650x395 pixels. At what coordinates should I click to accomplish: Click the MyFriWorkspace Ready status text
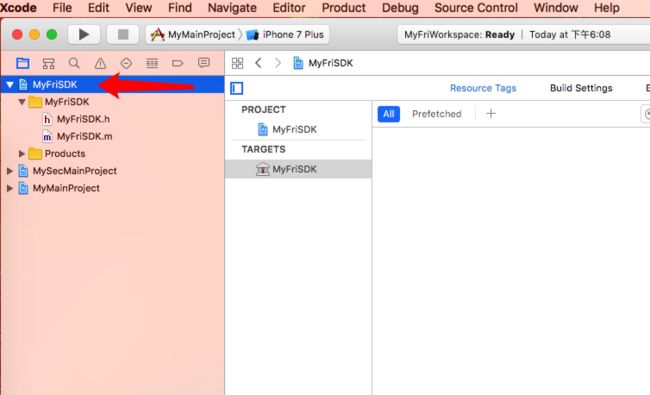click(x=459, y=35)
